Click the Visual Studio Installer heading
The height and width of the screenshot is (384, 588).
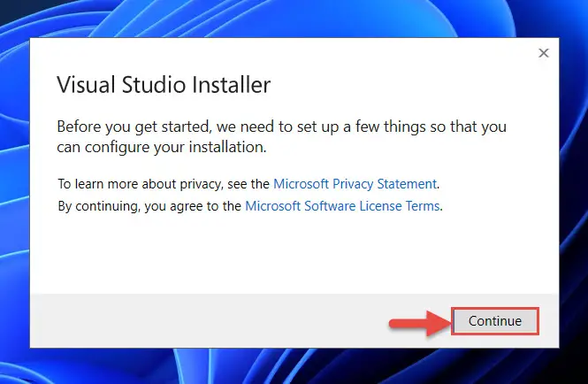(x=164, y=84)
